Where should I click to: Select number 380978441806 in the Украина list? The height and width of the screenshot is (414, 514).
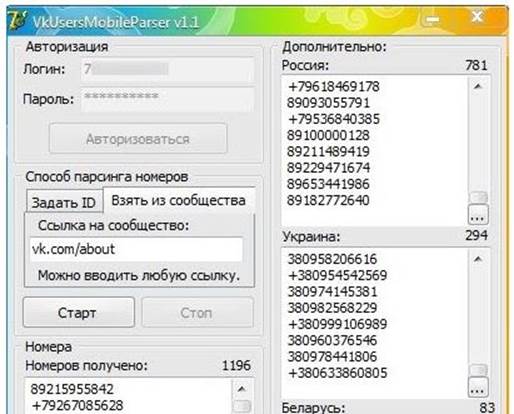(332, 357)
